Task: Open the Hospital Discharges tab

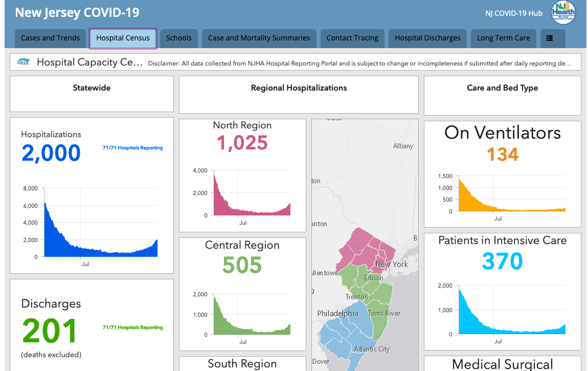Action: click(427, 38)
